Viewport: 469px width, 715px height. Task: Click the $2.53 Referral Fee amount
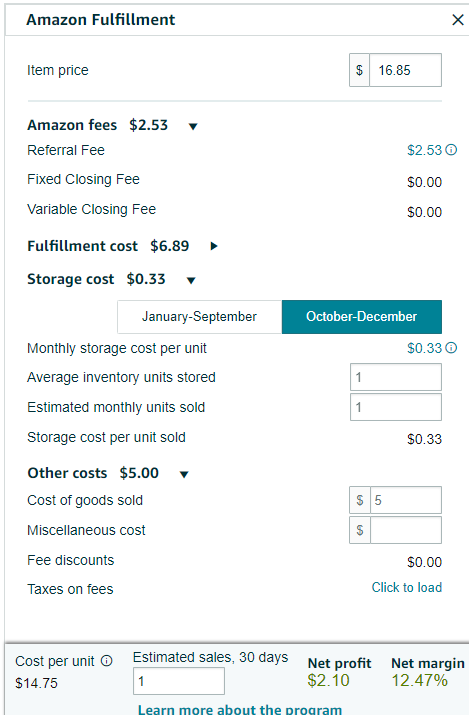point(424,150)
